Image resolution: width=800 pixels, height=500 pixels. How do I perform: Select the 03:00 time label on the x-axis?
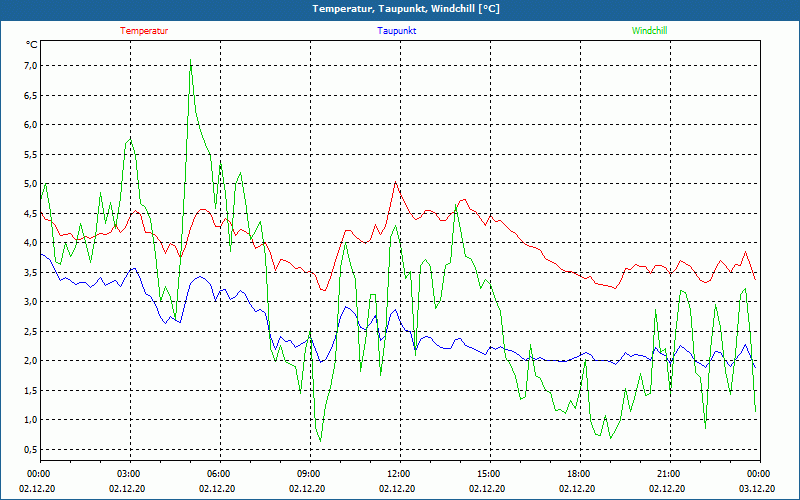tap(129, 474)
